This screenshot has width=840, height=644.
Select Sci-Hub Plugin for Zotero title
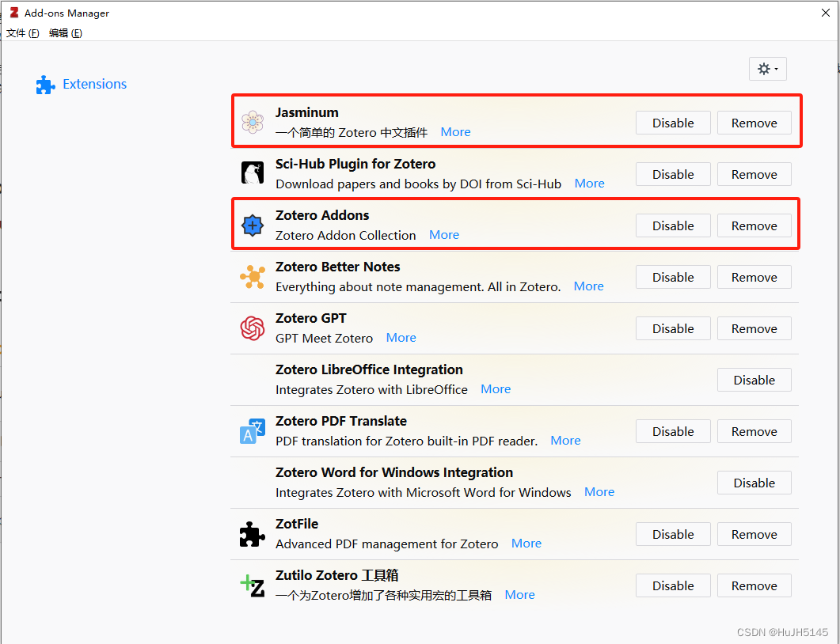point(355,164)
